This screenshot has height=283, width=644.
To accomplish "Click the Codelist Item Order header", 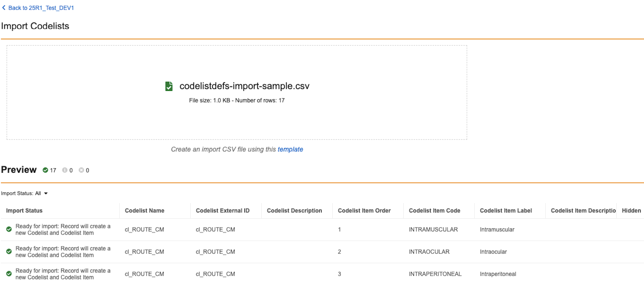I will 364,211.
